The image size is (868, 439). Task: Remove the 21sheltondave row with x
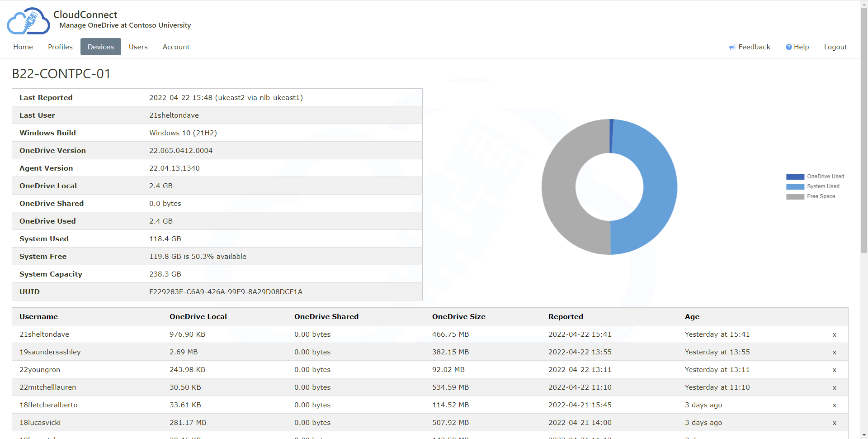pos(834,334)
